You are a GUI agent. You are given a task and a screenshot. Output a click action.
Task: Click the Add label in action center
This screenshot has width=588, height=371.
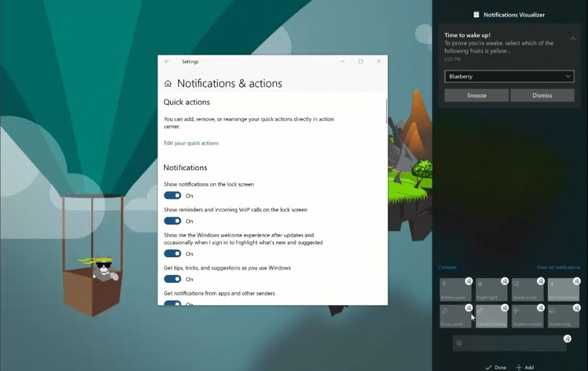point(529,367)
